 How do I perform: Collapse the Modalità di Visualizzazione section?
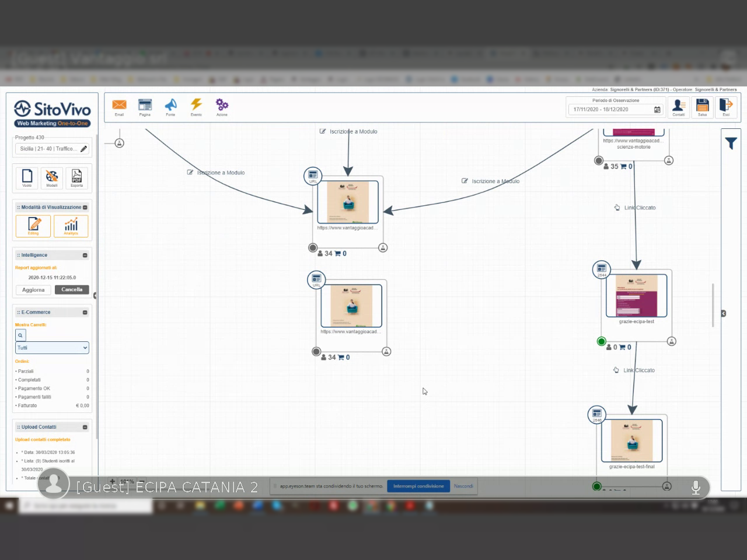85,208
